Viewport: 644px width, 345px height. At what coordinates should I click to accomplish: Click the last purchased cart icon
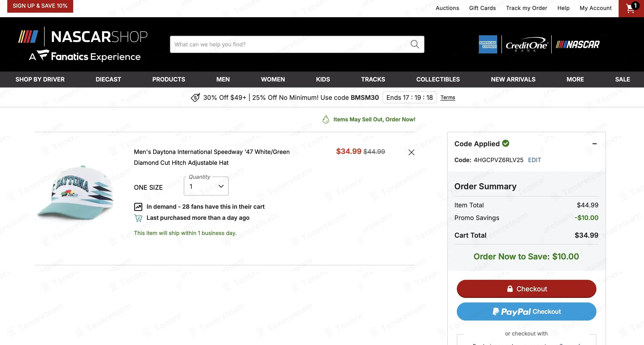click(x=138, y=218)
